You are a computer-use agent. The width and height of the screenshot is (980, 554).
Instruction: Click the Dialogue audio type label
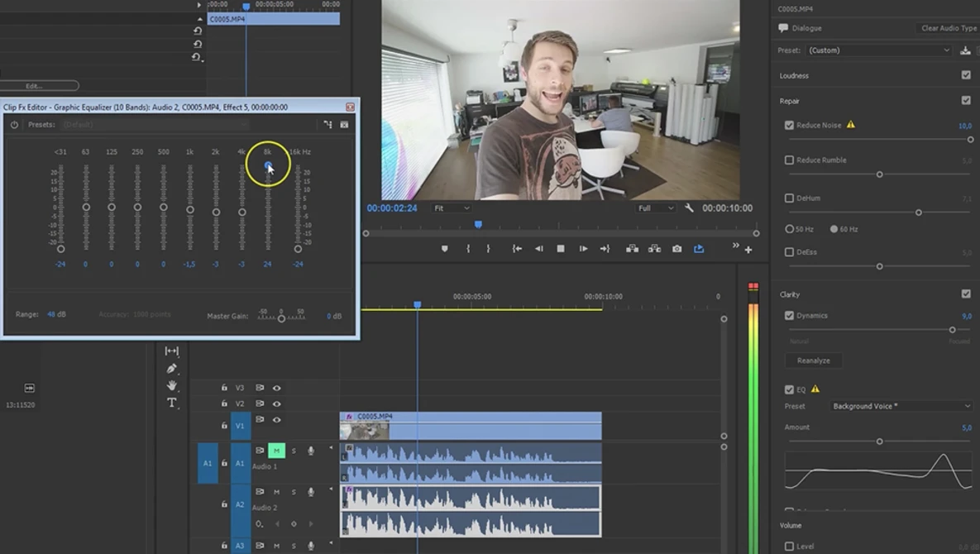tap(806, 28)
